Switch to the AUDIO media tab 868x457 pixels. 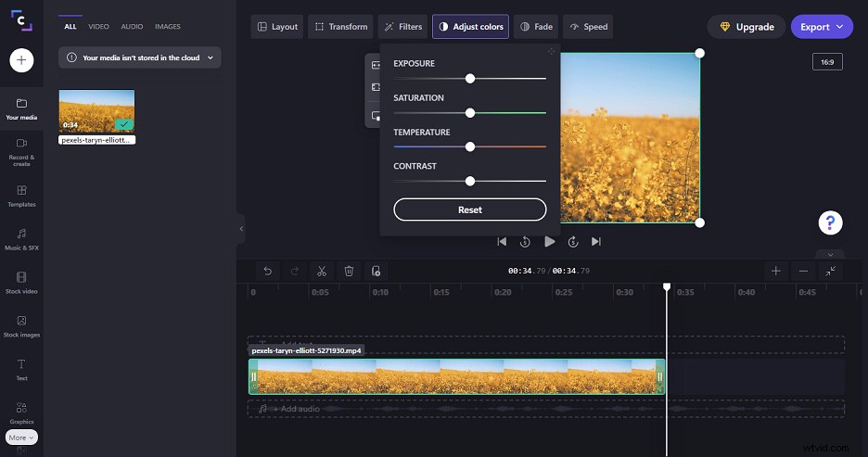(x=132, y=27)
